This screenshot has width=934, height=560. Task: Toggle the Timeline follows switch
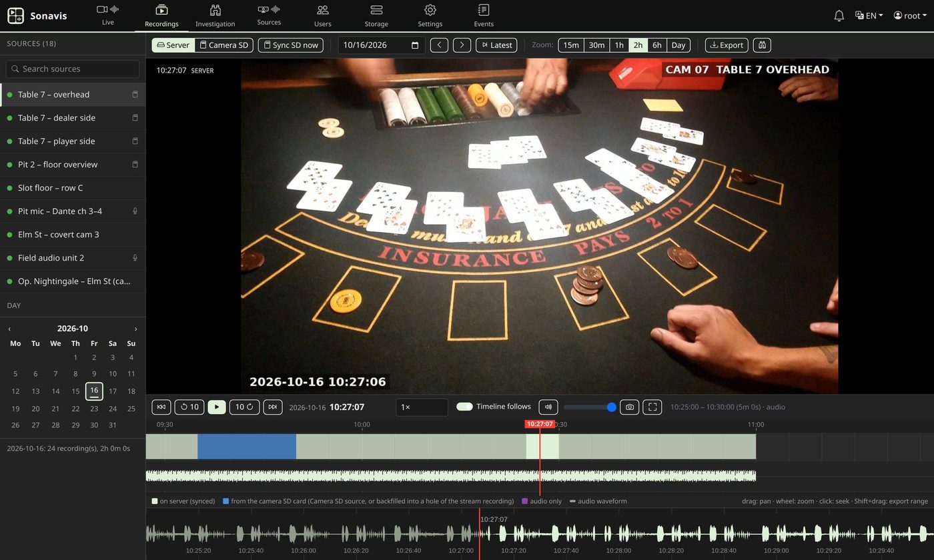(464, 407)
